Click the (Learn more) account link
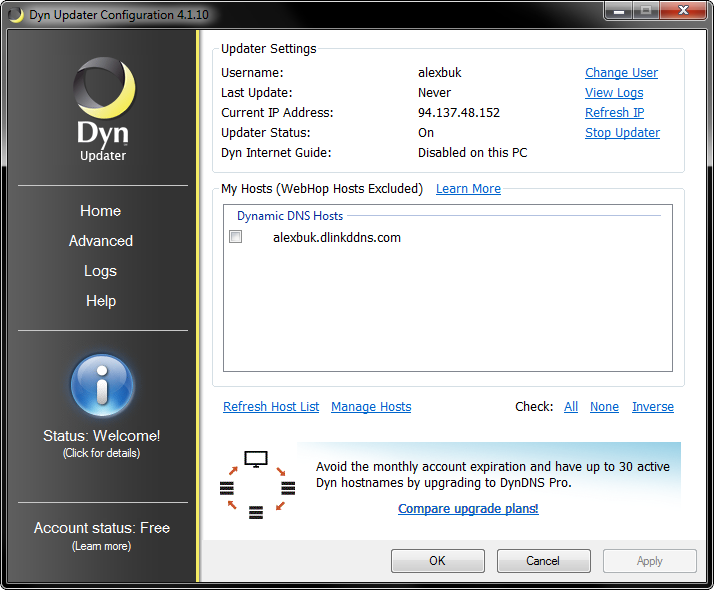 (x=102, y=546)
